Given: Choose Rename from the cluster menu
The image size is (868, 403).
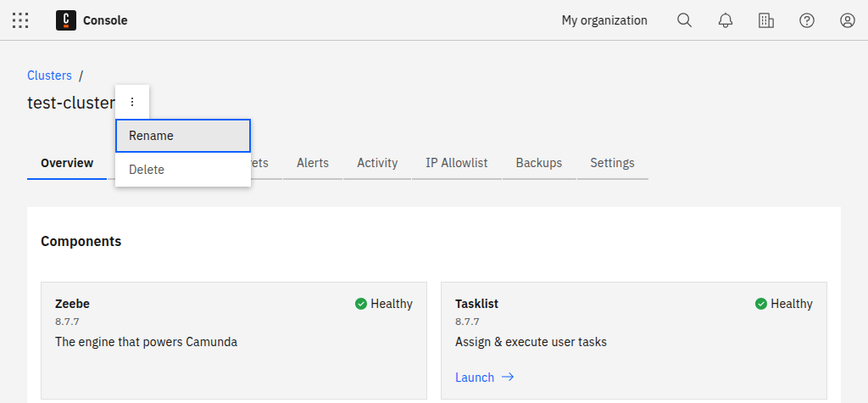Looking at the screenshot, I should (x=183, y=136).
